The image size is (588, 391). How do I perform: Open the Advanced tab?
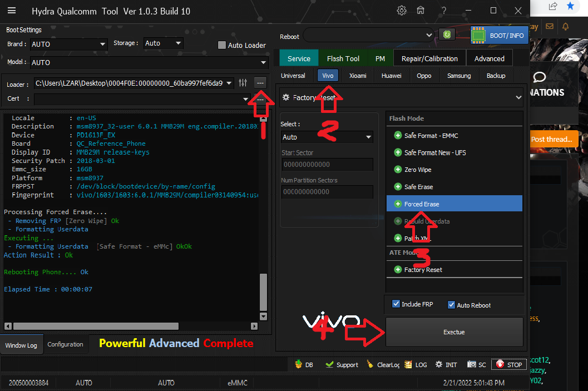click(x=490, y=58)
